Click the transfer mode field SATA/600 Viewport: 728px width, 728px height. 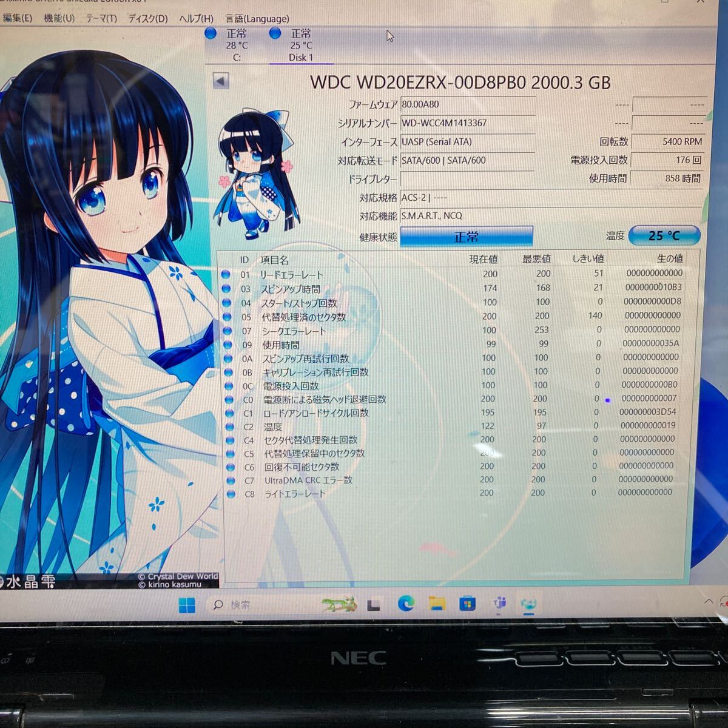(468, 161)
